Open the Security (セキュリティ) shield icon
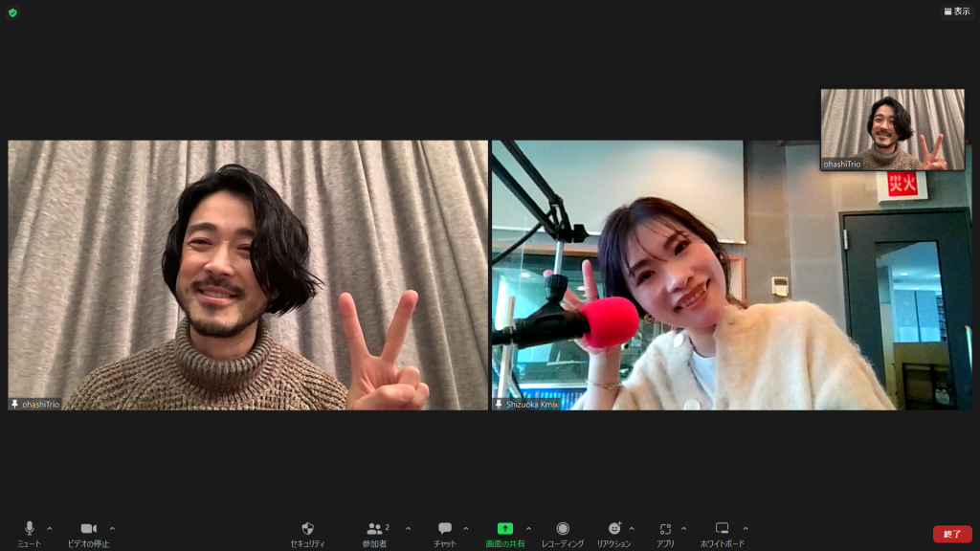The width and height of the screenshot is (980, 551). pyautogui.click(x=307, y=529)
